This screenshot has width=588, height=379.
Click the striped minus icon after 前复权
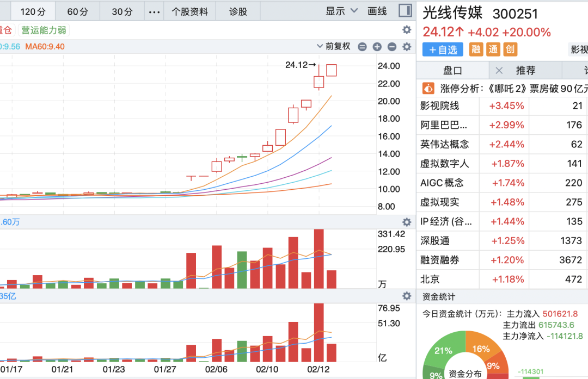point(362,47)
